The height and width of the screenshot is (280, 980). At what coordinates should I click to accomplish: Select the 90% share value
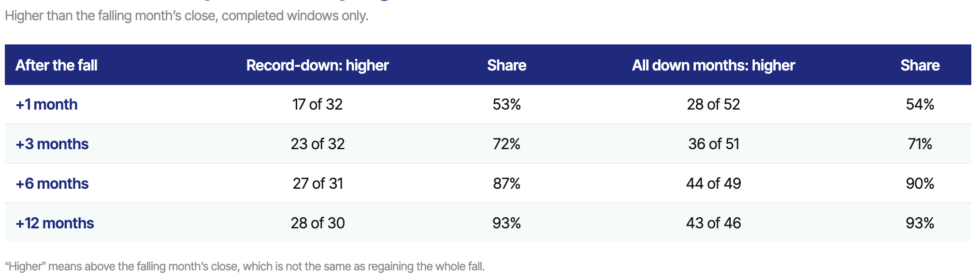pyautogui.click(x=920, y=183)
